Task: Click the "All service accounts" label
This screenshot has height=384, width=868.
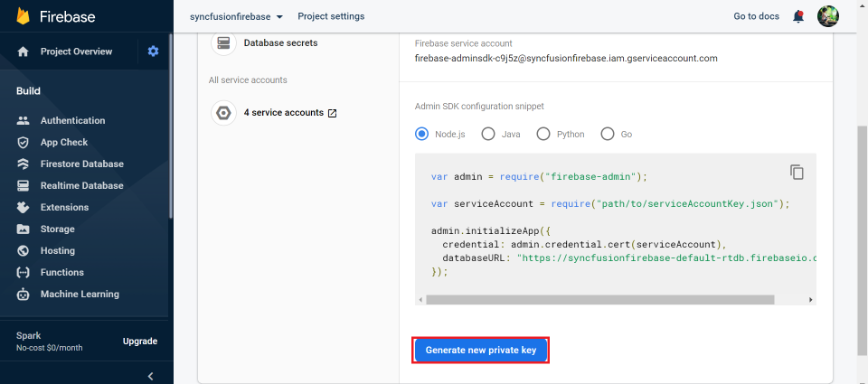Action: point(248,80)
